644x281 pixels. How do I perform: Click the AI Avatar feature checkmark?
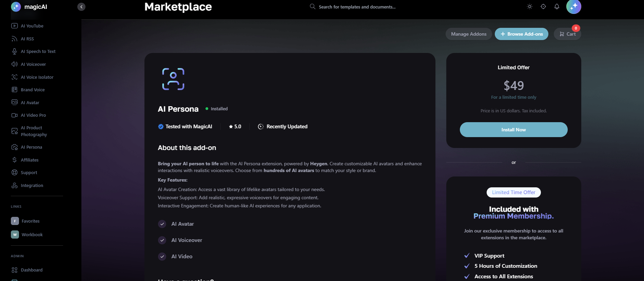[x=162, y=224]
